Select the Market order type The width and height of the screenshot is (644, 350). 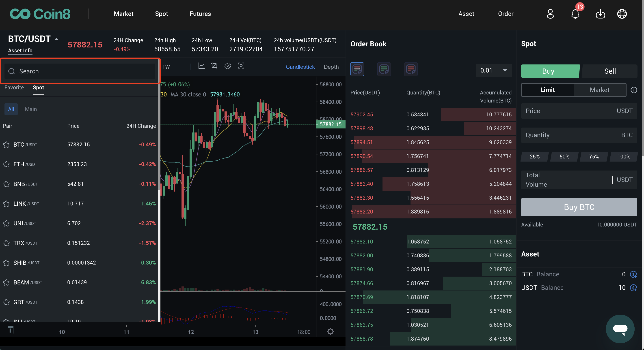(599, 90)
